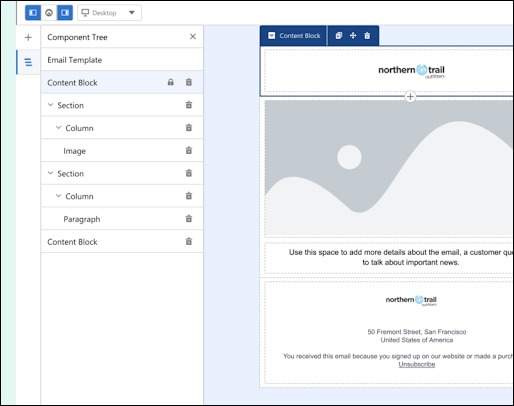Click the circular plus to add below header
The width and height of the screenshot is (514, 406).
(x=410, y=97)
